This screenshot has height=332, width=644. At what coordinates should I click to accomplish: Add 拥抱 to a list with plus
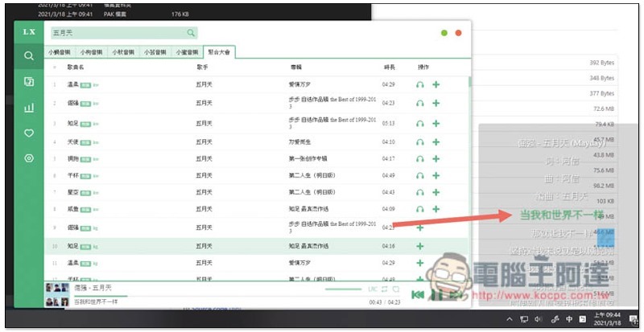point(436,159)
